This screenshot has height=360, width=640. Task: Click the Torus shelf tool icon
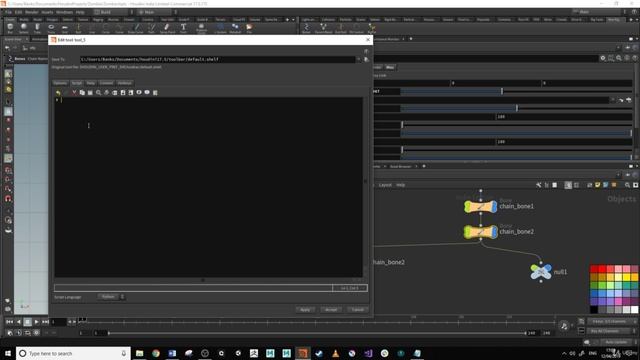(x=51, y=28)
